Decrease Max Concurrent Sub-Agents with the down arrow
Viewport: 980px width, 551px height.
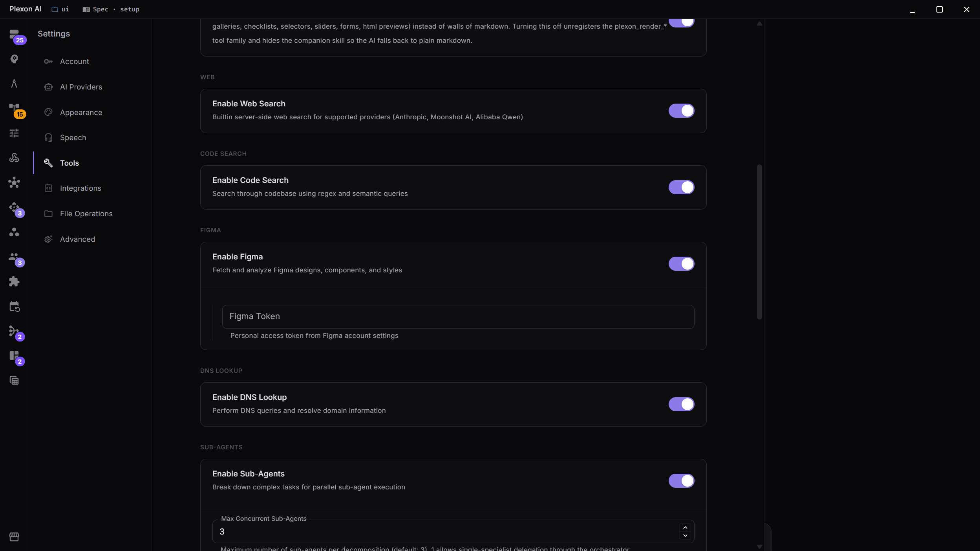pyautogui.click(x=685, y=535)
